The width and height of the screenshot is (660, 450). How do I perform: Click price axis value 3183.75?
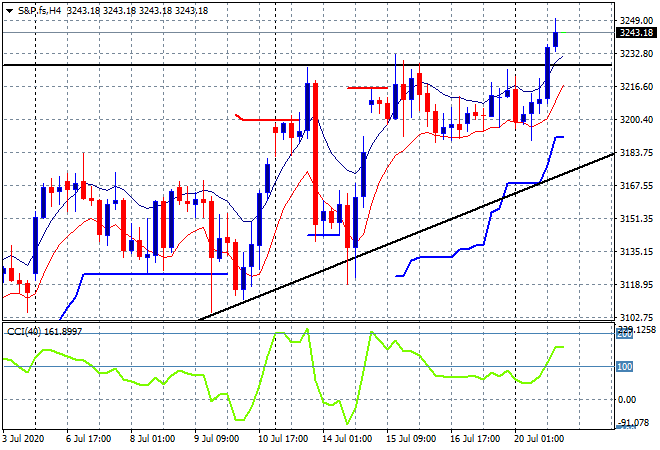tap(636, 152)
